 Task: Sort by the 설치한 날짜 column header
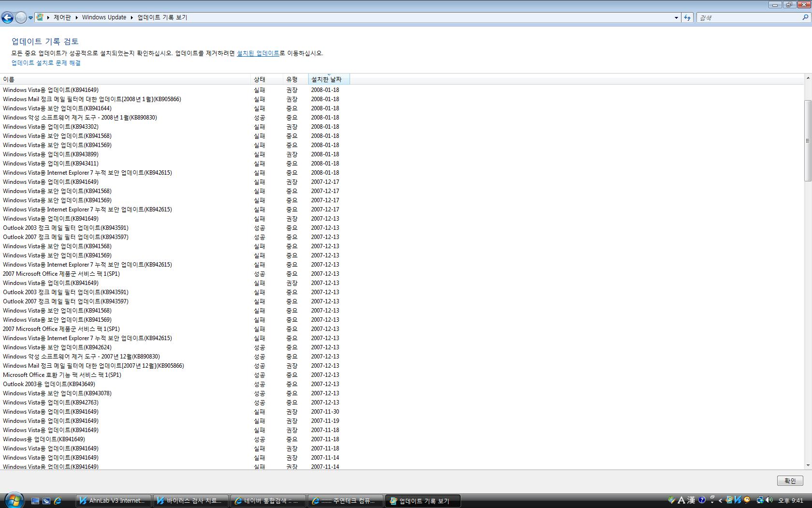tap(329, 79)
